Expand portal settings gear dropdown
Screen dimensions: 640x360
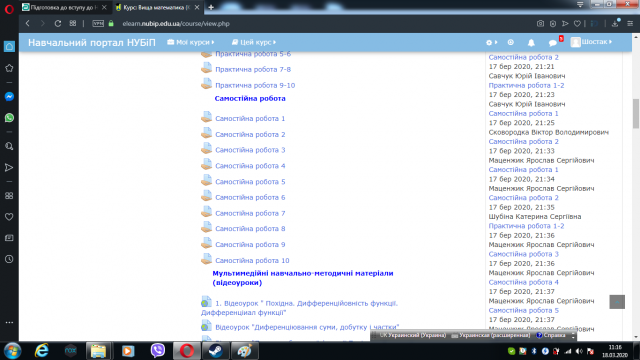click(x=491, y=42)
